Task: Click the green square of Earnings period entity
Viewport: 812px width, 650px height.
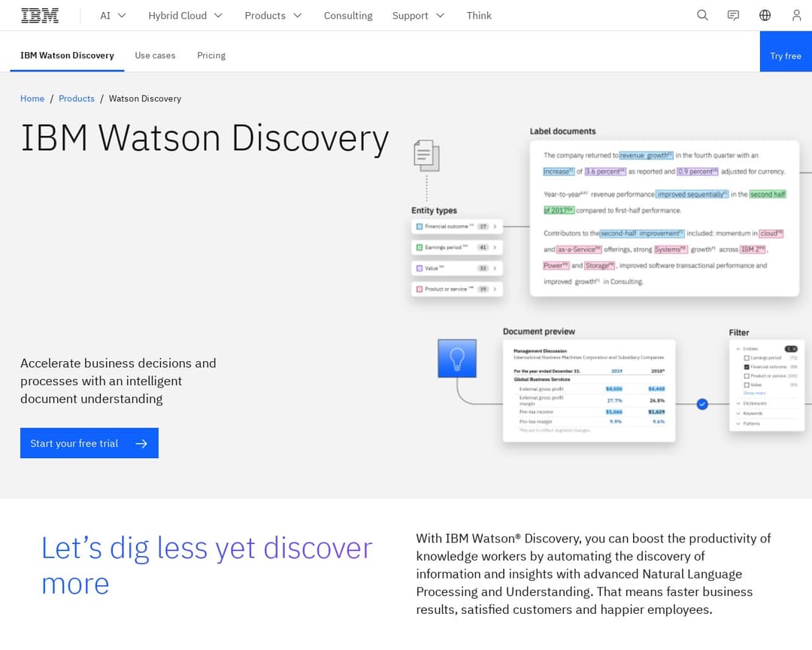Action: coord(420,248)
